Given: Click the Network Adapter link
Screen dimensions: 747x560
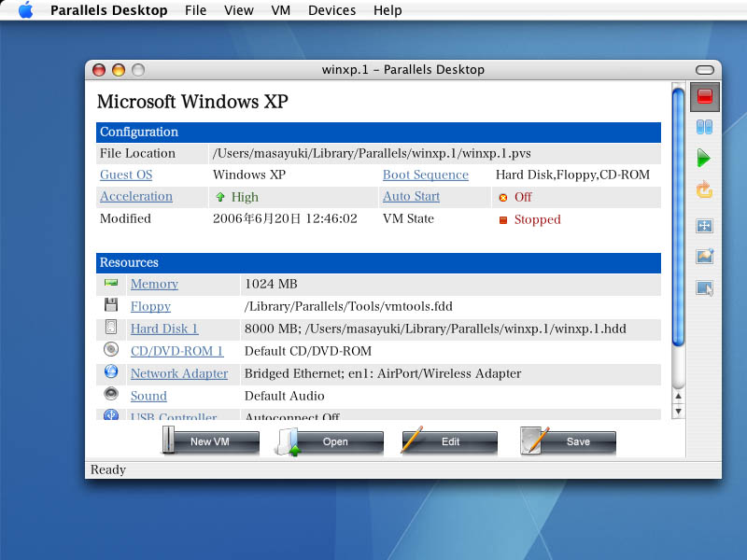Looking at the screenshot, I should [x=178, y=373].
